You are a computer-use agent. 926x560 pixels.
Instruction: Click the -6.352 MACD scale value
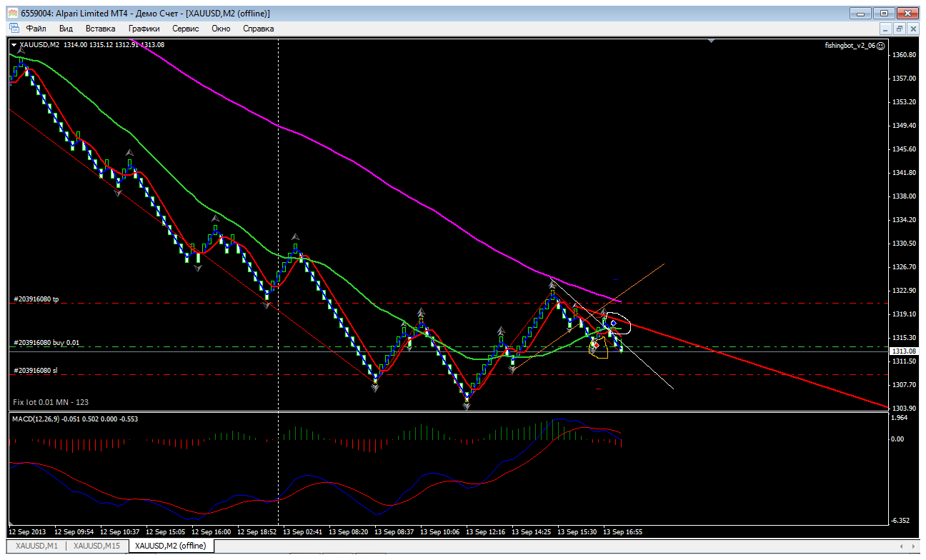pyautogui.click(x=902, y=520)
